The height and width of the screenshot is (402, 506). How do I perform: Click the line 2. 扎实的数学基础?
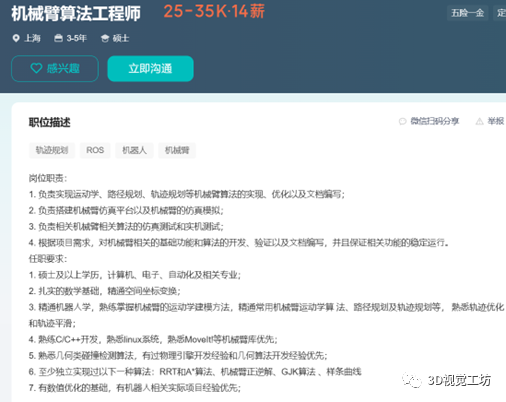[x=105, y=291]
